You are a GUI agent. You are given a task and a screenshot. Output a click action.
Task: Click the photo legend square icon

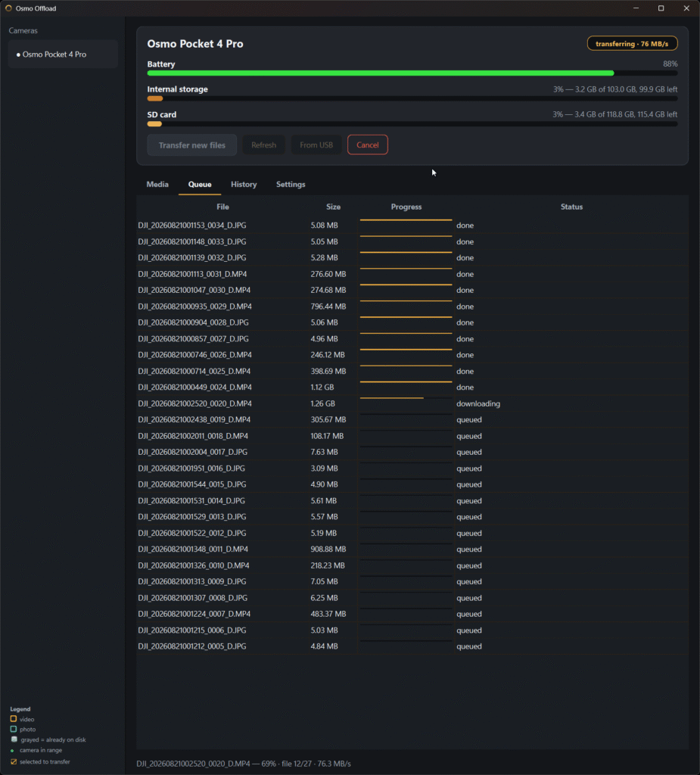click(x=14, y=729)
